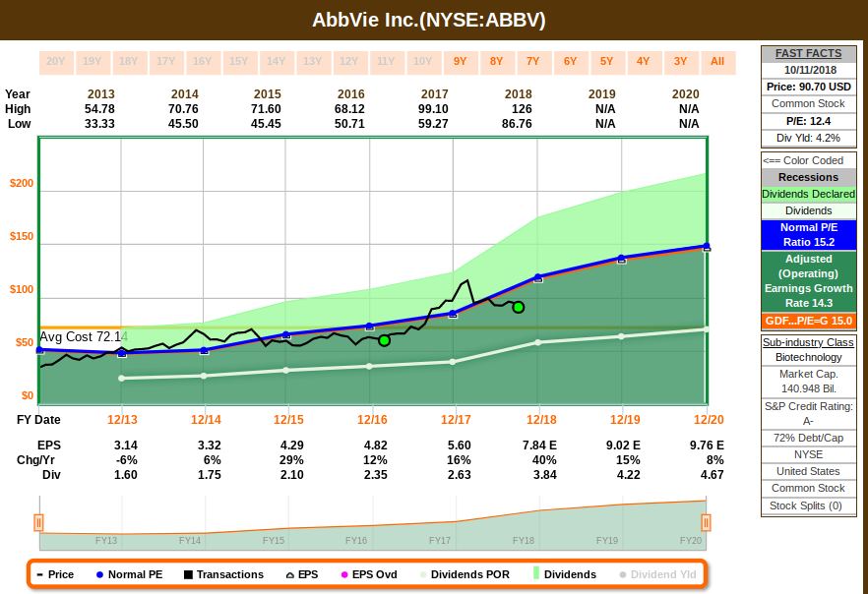This screenshot has height=594, width=868.
Task: Click the 12/17 FY date label
Action: coord(456,420)
